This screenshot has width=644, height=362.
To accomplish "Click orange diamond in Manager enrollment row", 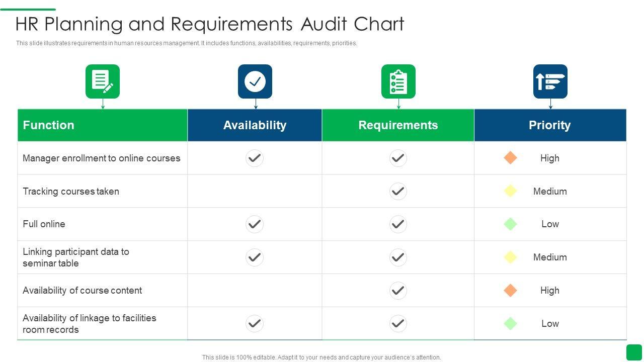I will pyautogui.click(x=510, y=158).
